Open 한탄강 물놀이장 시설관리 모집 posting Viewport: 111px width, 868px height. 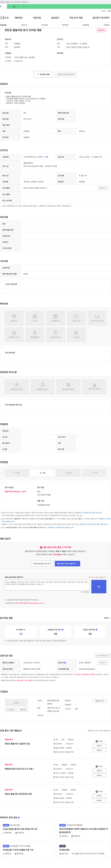pyautogui.click(x=17, y=744)
